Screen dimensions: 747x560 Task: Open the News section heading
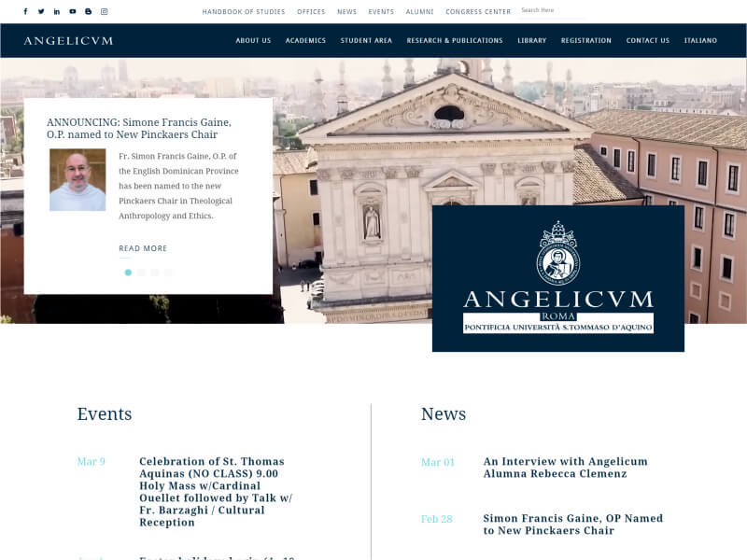coord(443,413)
